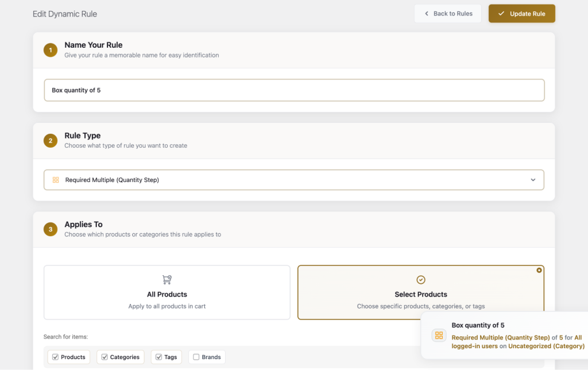The height and width of the screenshot is (370, 588).
Task: Click the chevron arrow in Rule Type select
Action: [533, 180]
